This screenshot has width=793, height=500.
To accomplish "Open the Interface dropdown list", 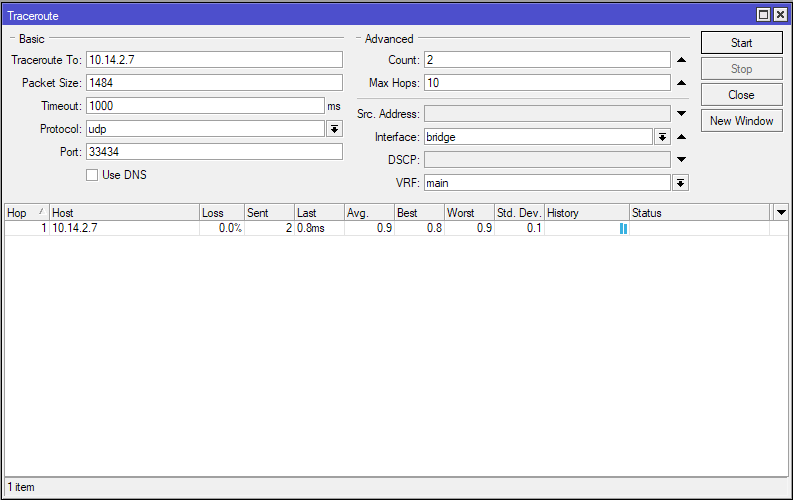I will 662,137.
